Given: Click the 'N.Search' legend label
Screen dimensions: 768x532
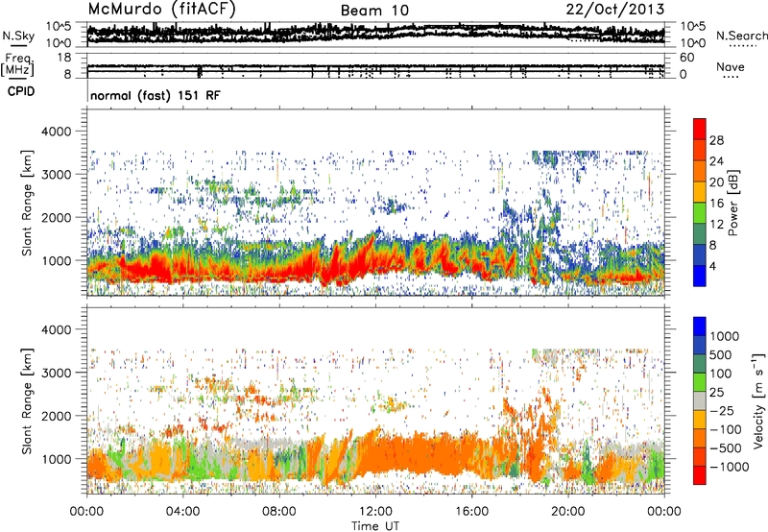Looking at the screenshot, I should tap(741, 36).
